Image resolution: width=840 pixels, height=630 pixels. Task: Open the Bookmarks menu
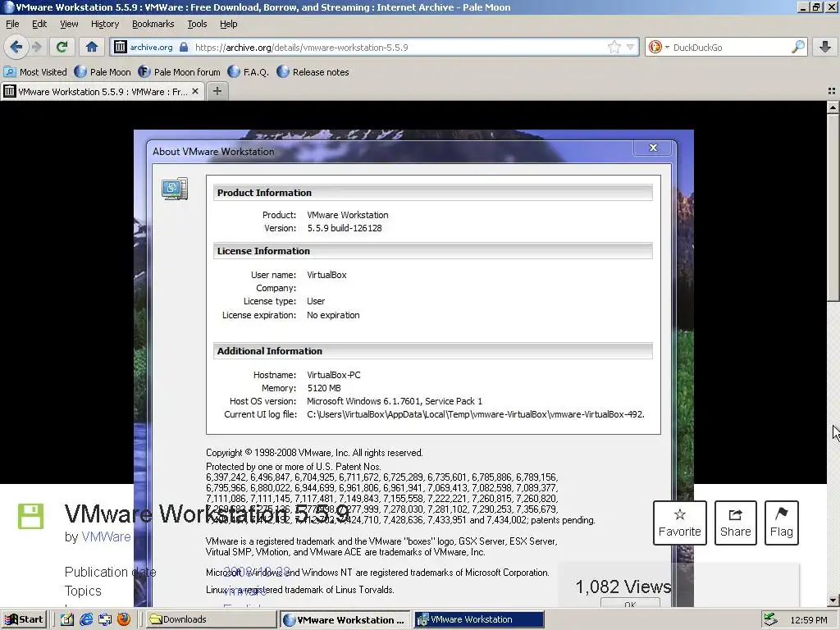pos(153,24)
